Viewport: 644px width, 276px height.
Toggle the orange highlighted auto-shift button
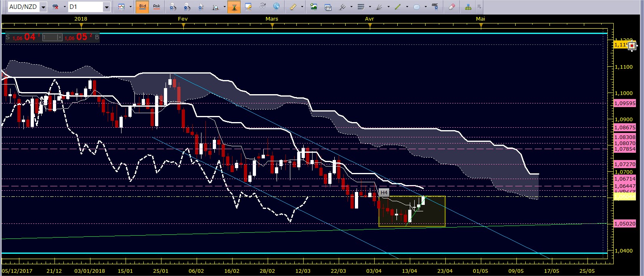click(x=234, y=7)
